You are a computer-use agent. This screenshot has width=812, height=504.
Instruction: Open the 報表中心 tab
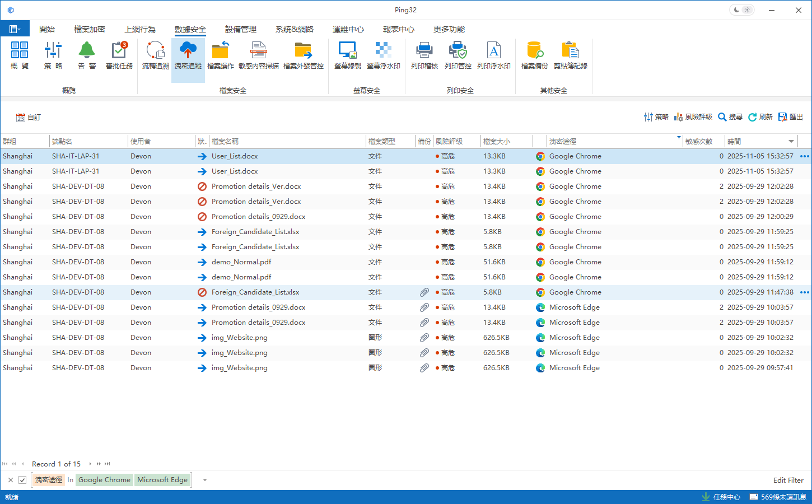tap(398, 29)
